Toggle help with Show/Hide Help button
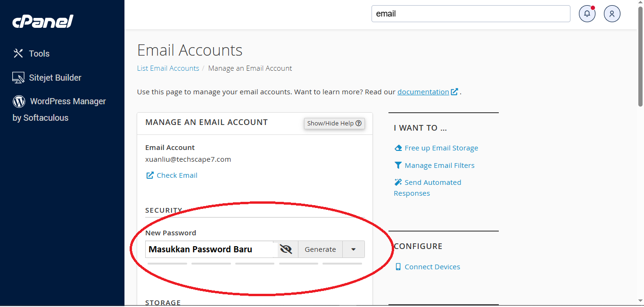 [x=334, y=123]
